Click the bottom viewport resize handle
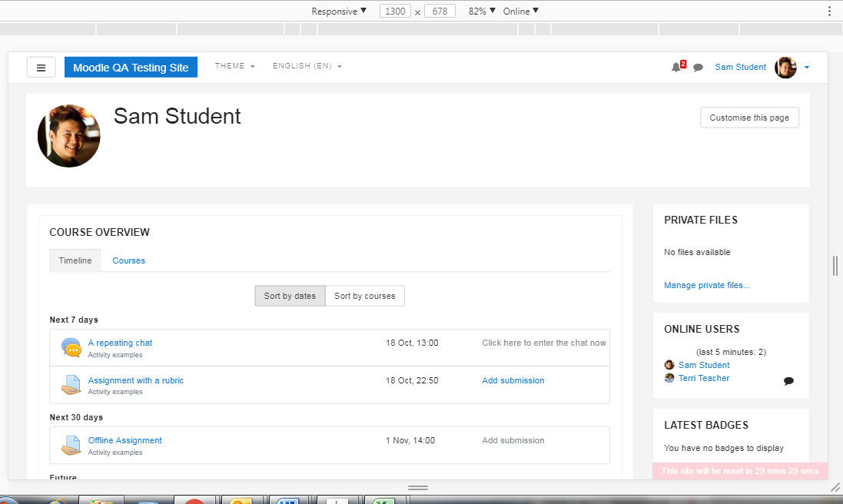This screenshot has width=843, height=504. click(418, 488)
